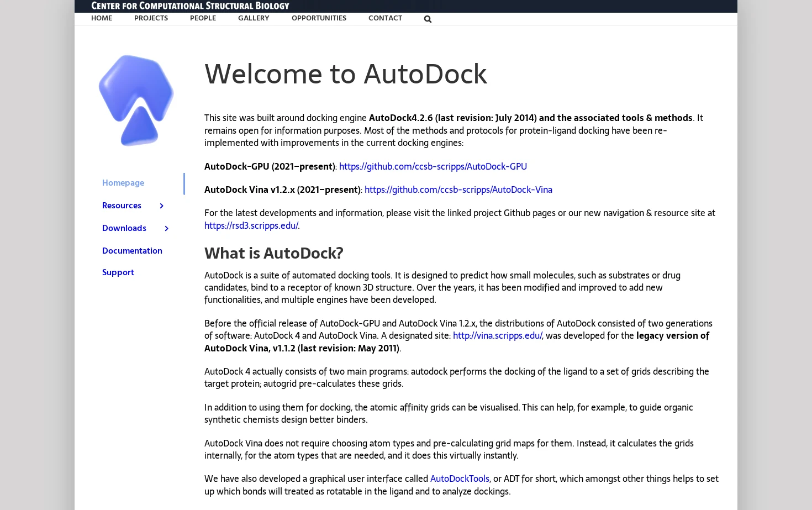The image size is (812, 510).
Task: Open the AutoDockTools link
Action: pyautogui.click(x=460, y=479)
